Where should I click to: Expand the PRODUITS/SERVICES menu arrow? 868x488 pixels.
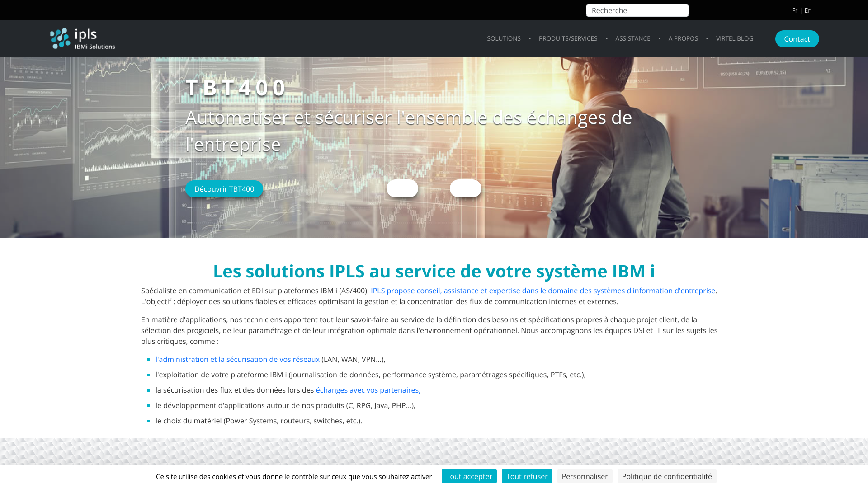click(x=607, y=38)
